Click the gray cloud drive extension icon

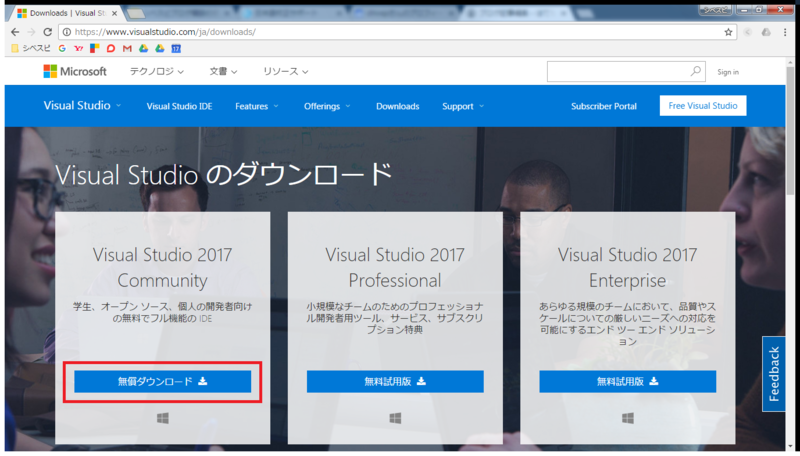click(x=766, y=32)
